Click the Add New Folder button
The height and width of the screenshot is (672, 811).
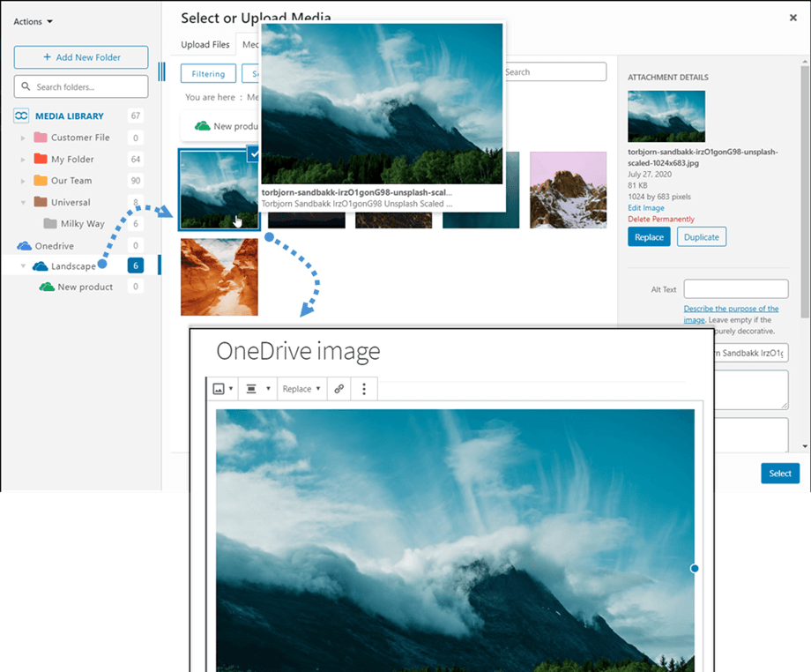pyautogui.click(x=81, y=57)
